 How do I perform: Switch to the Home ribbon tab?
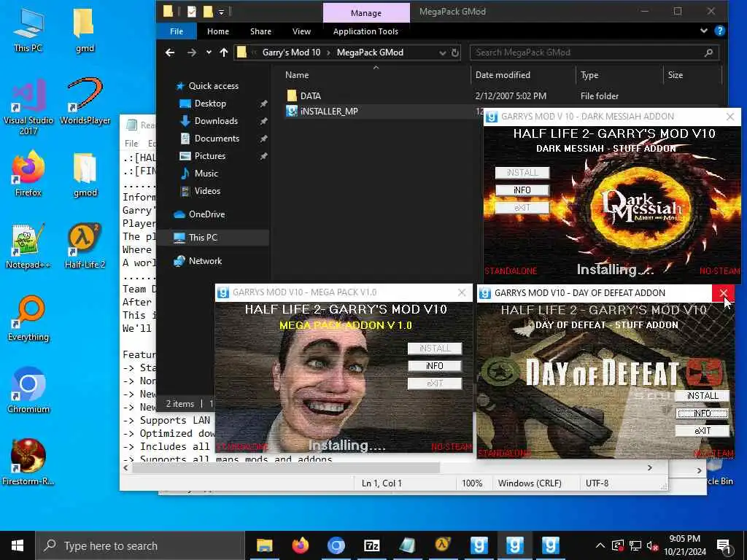(218, 31)
